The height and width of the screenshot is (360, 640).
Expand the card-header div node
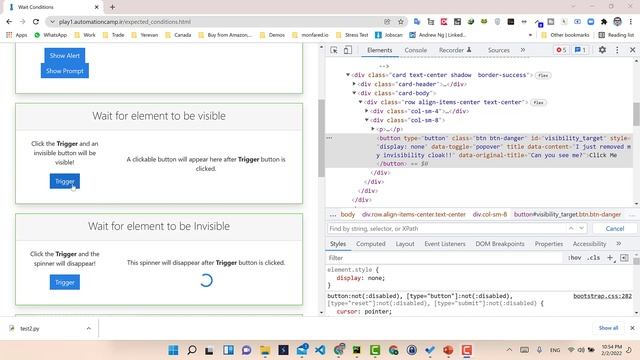[354, 84]
